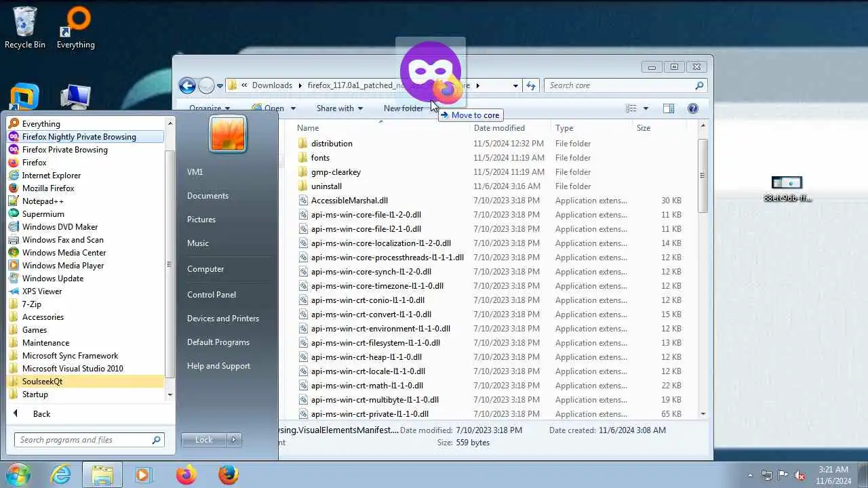Expand the address bar history dropdown
Image resolution: width=868 pixels, height=488 pixels.
click(x=515, y=85)
